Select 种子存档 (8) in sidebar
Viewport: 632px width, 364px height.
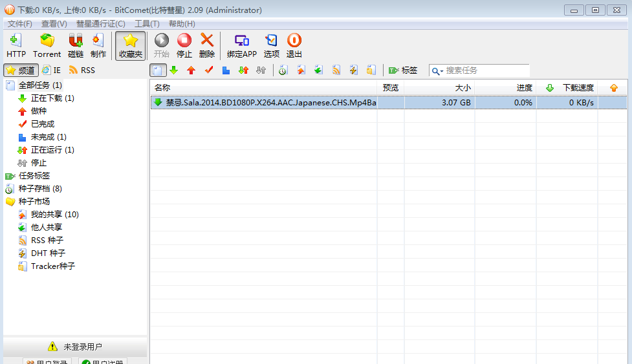[x=40, y=188]
